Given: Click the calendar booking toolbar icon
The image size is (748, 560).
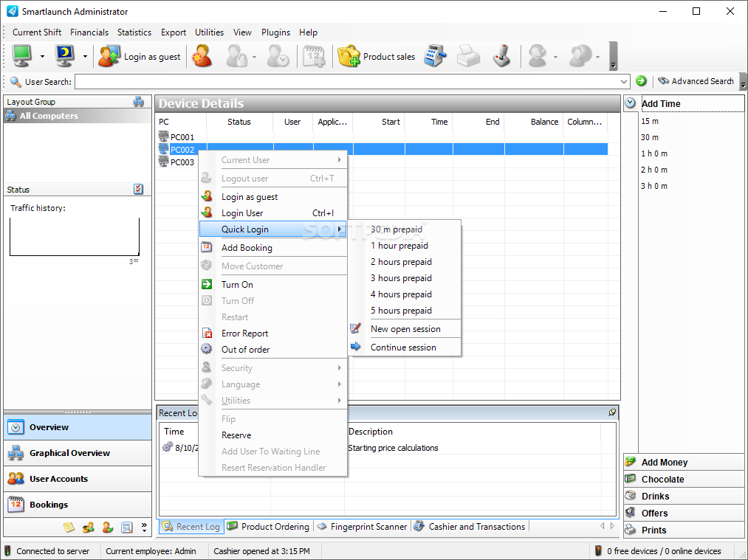Looking at the screenshot, I should pos(313,56).
